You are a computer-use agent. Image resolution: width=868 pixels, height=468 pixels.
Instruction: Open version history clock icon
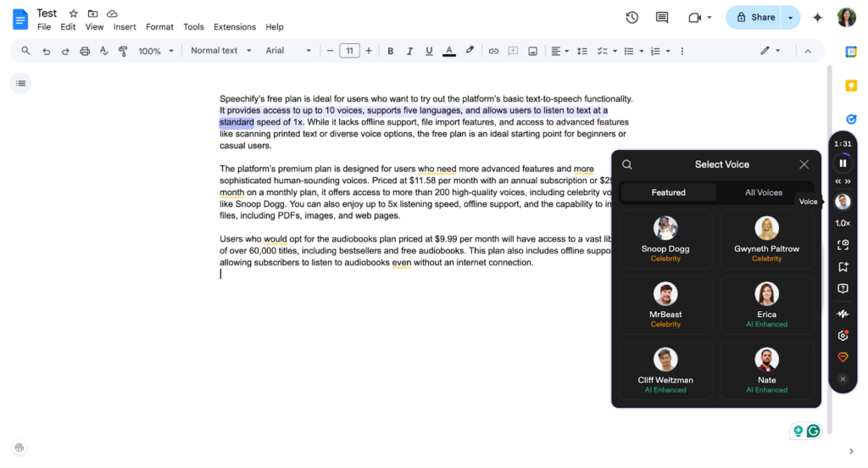tap(632, 18)
